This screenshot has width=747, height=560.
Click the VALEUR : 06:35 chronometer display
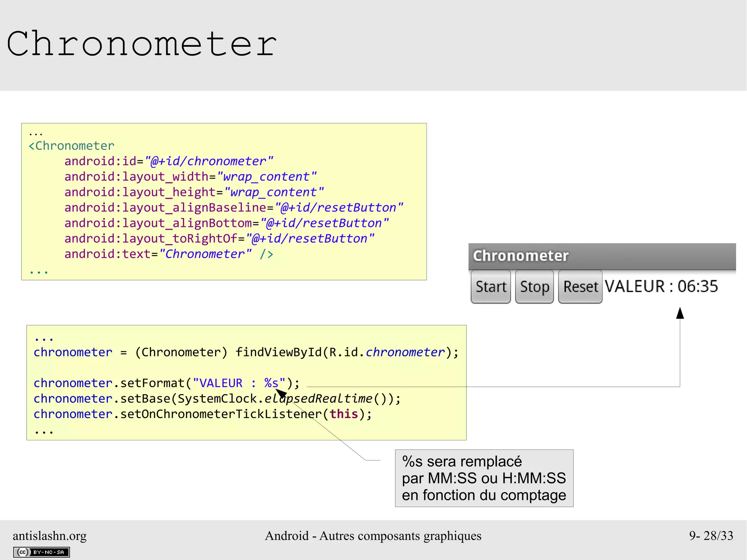coord(661,286)
